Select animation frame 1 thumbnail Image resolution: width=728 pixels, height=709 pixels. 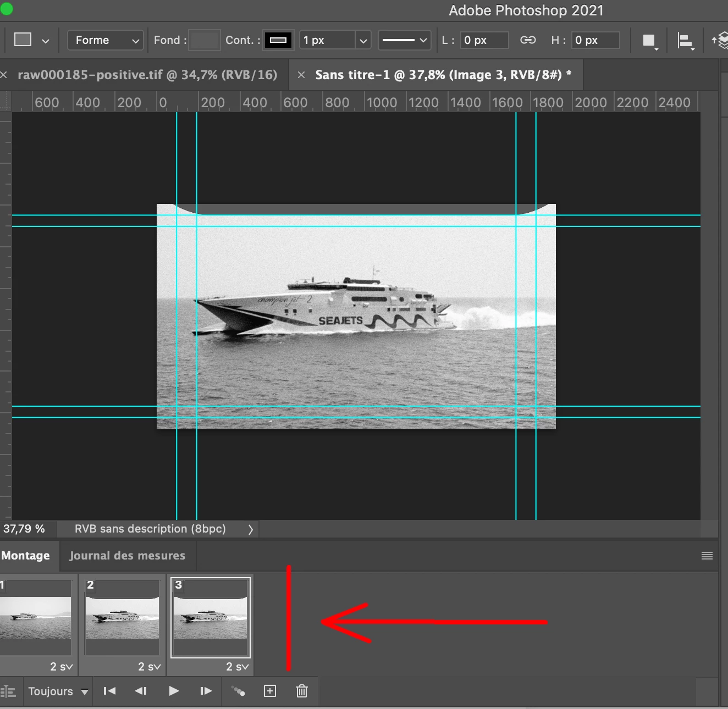[35, 617]
